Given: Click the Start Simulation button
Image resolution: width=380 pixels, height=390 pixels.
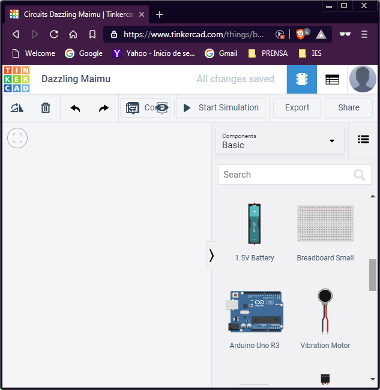Looking at the screenshot, I should pos(221,108).
